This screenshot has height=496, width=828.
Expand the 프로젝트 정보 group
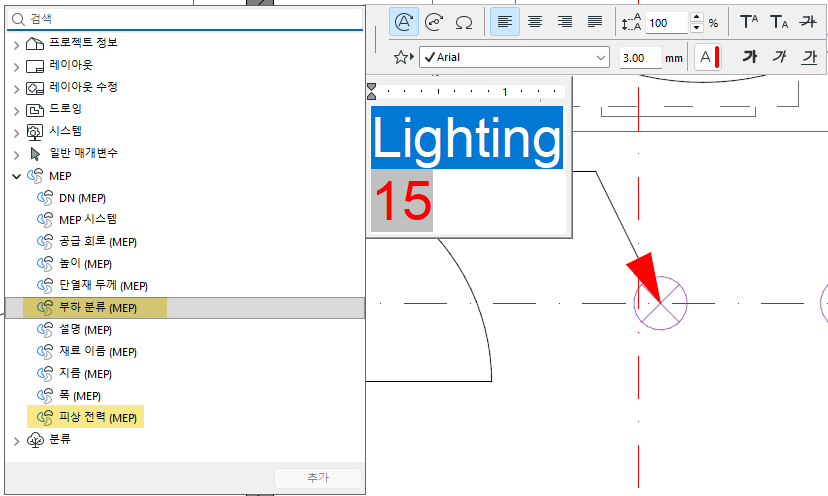coord(16,45)
